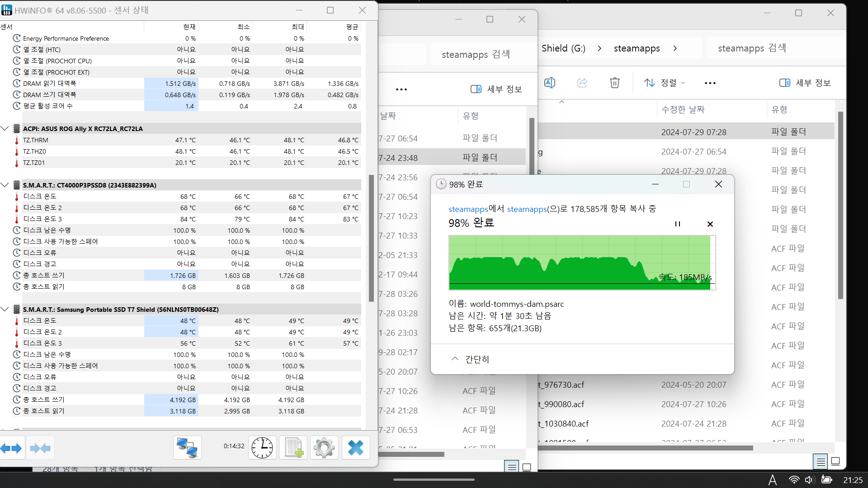Screen dimensions: 868x488
Task: Collapse S.M.A.R.T. Samsung T7 Shield group
Action: click(x=5, y=310)
